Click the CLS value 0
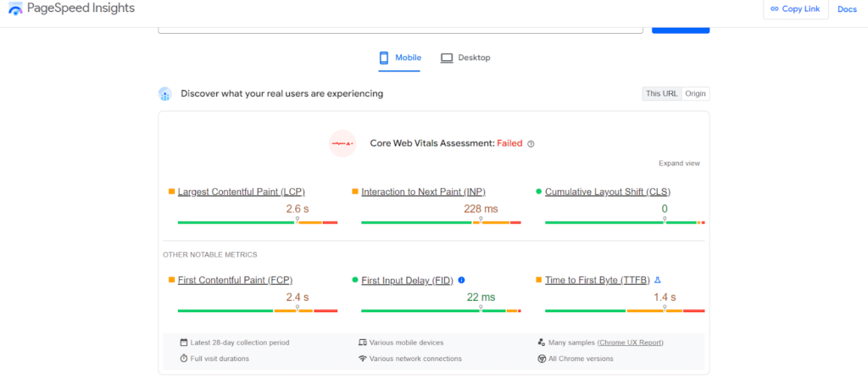Viewport: 868px width, 379px height. click(665, 209)
